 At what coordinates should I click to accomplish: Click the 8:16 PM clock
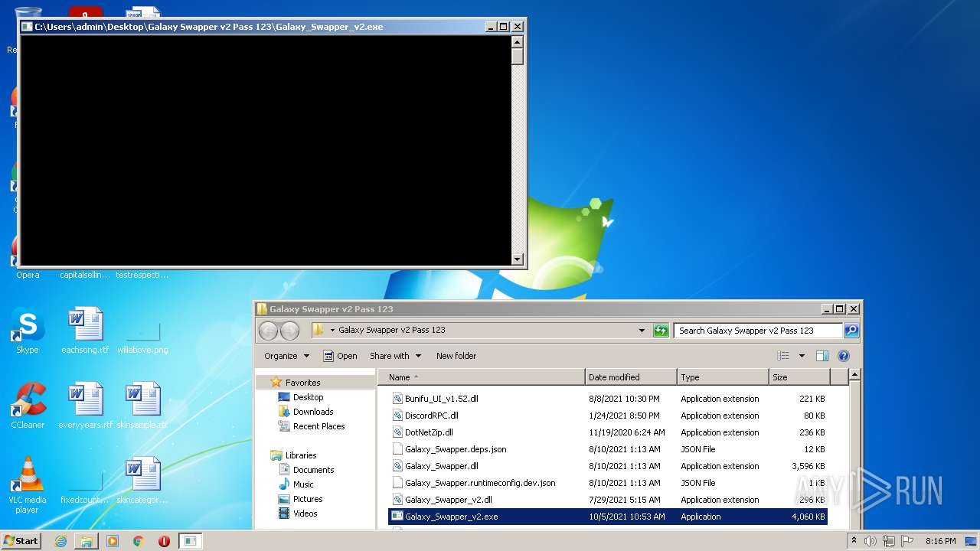(x=940, y=541)
